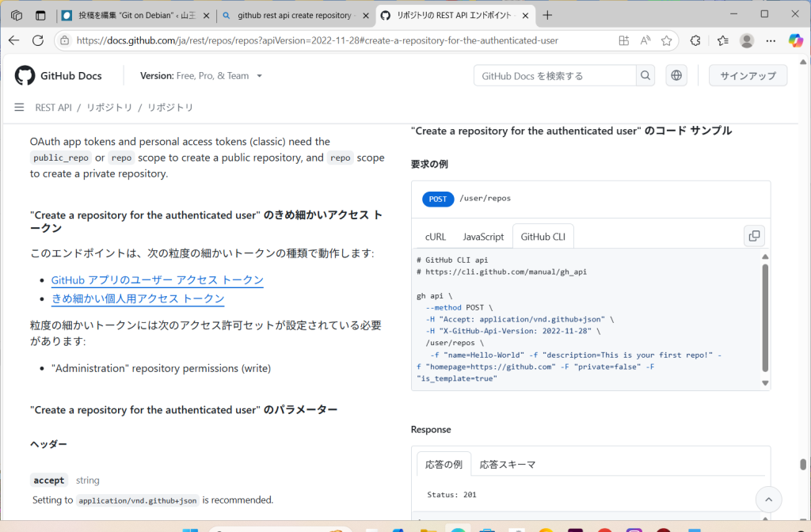Click code sample scroll down arrow

[x=765, y=383]
